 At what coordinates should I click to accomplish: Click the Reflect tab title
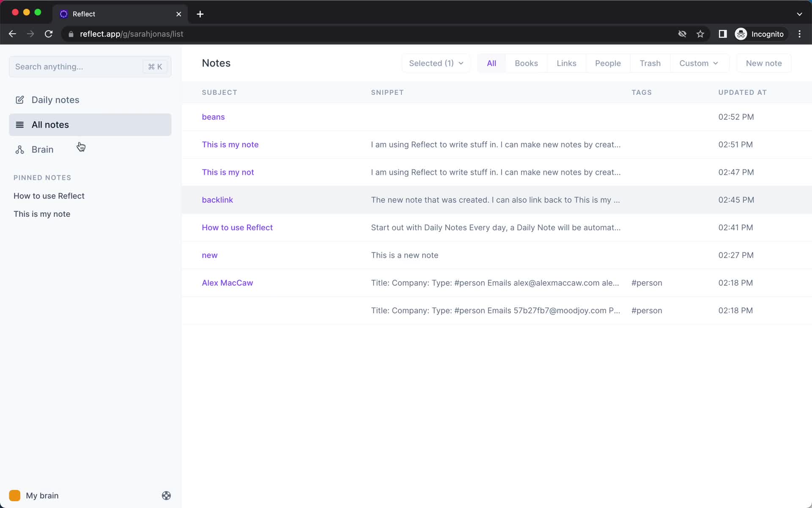click(84, 14)
